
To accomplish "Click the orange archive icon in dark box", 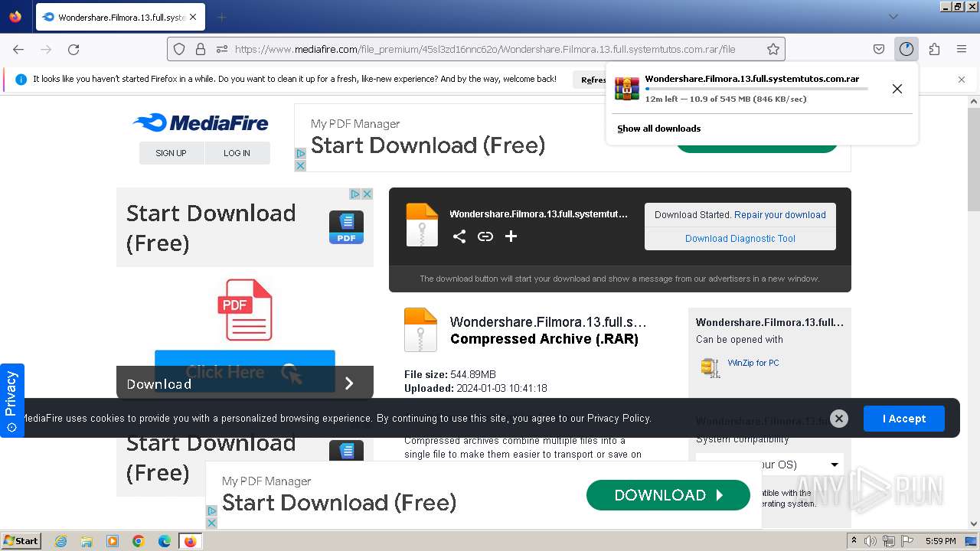I will point(422,224).
